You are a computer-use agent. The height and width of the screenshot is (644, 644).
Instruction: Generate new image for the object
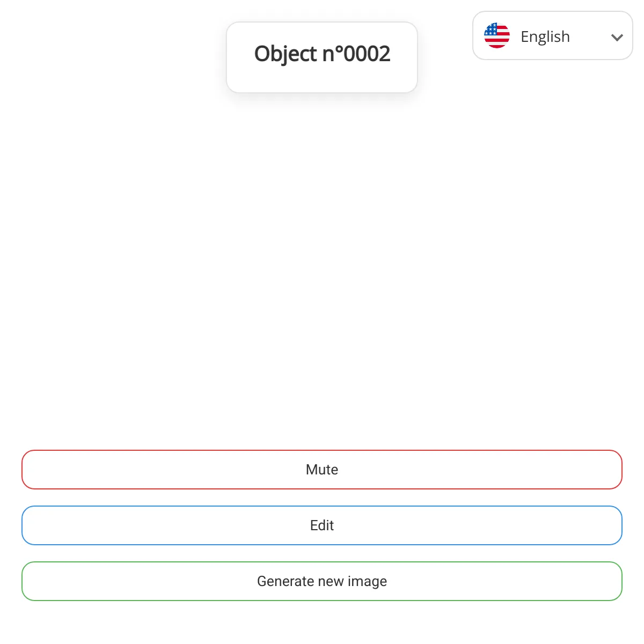(x=322, y=581)
